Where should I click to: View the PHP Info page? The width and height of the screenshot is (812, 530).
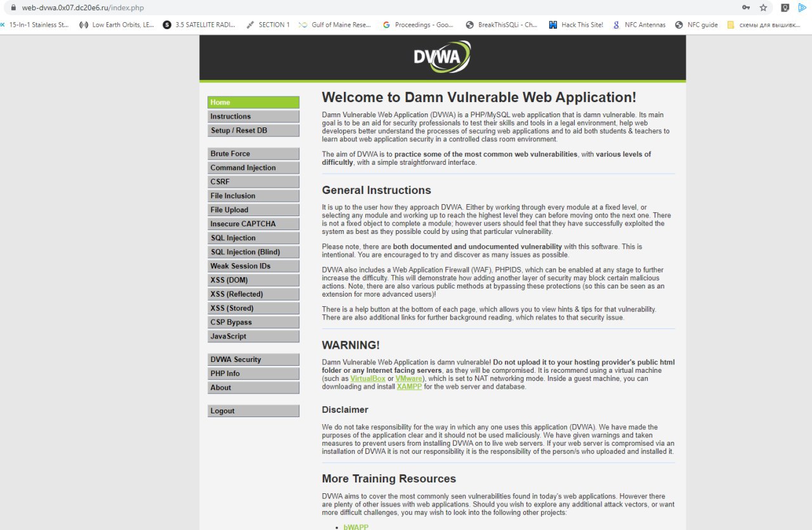253,373
